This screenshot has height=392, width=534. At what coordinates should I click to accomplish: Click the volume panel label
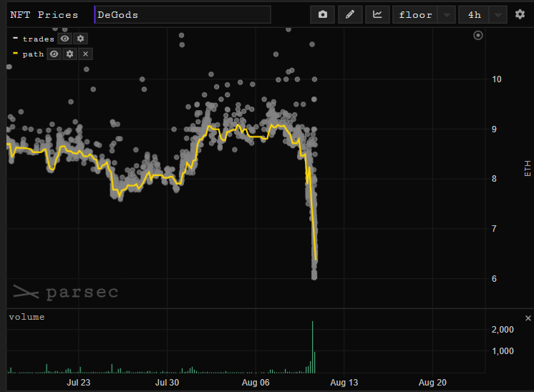(x=26, y=317)
